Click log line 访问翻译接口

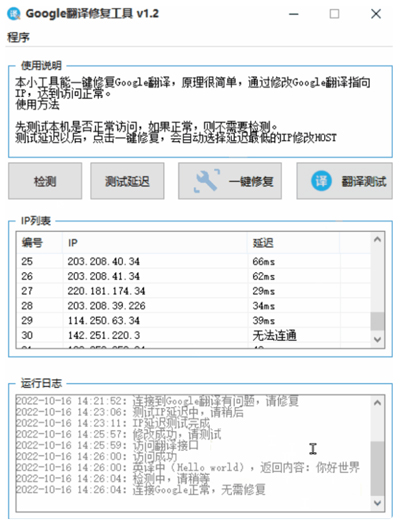(x=107, y=445)
